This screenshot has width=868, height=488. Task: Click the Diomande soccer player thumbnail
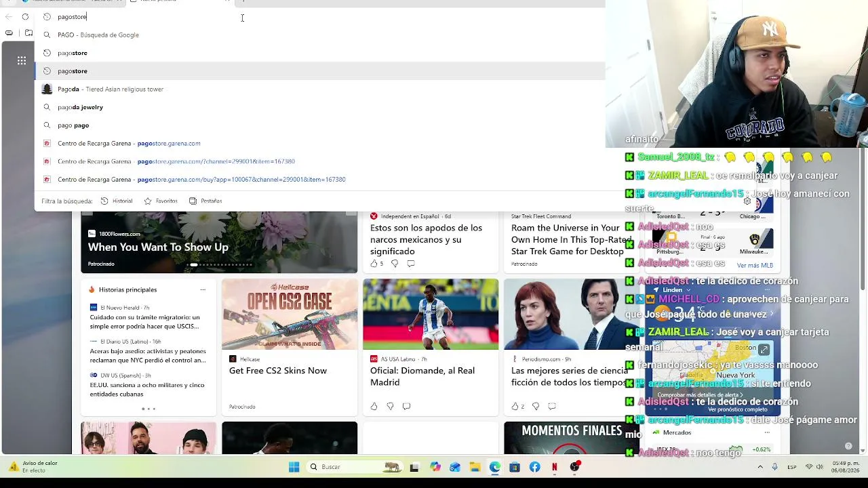(431, 314)
